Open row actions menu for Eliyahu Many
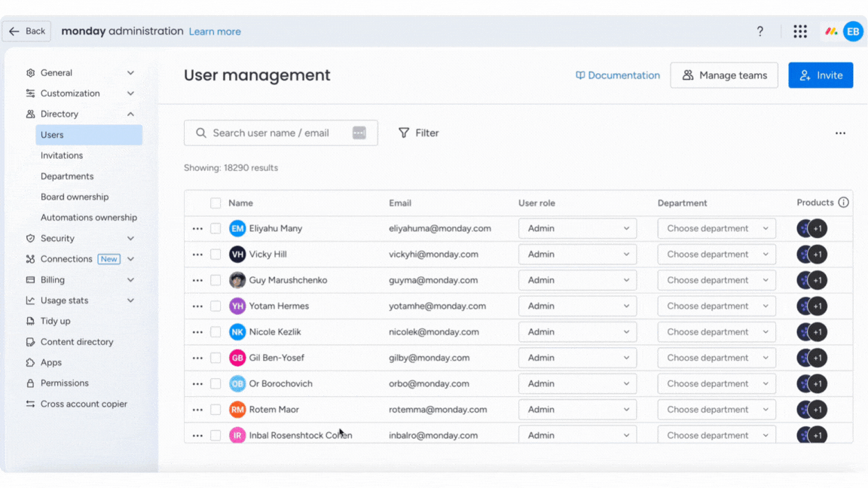 [197, 228]
